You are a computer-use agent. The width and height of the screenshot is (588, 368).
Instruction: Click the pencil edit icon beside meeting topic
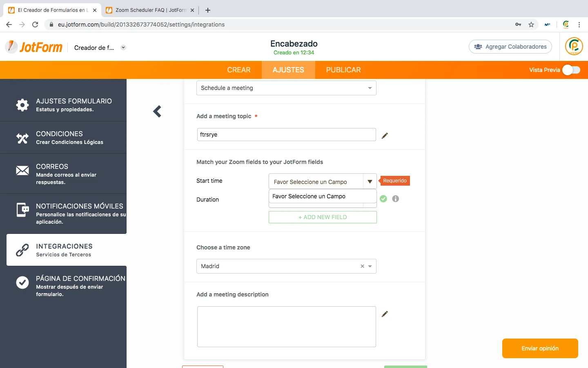point(384,136)
